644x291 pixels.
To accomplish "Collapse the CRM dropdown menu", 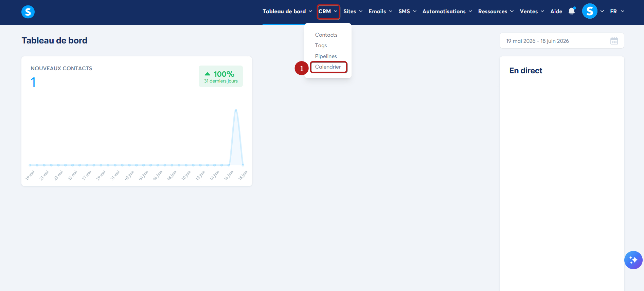I will [x=328, y=12].
